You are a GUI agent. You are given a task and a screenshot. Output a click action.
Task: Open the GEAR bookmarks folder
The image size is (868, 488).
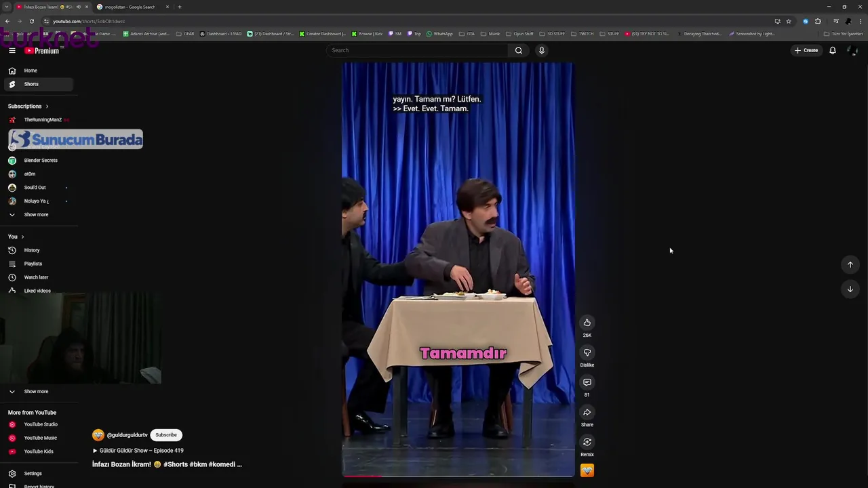point(185,34)
